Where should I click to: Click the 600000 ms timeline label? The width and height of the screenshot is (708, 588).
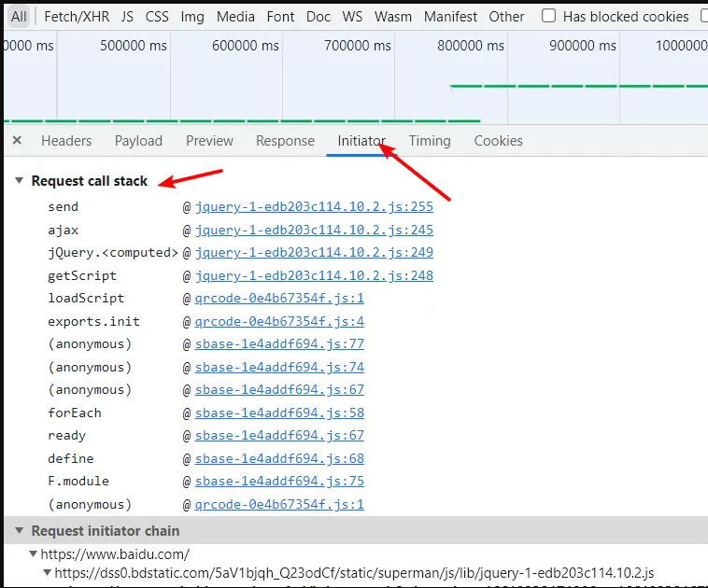[245, 46]
